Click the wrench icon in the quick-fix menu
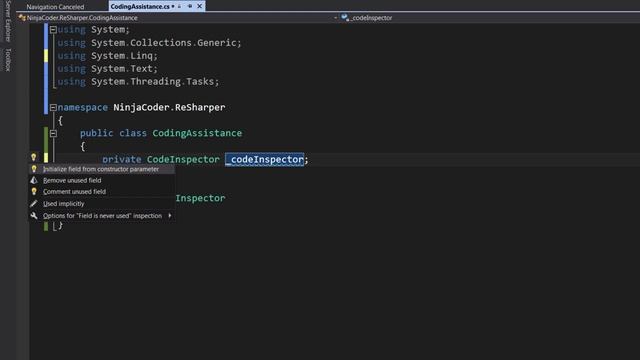Screen dimensions: 640x360 [x=34, y=216]
